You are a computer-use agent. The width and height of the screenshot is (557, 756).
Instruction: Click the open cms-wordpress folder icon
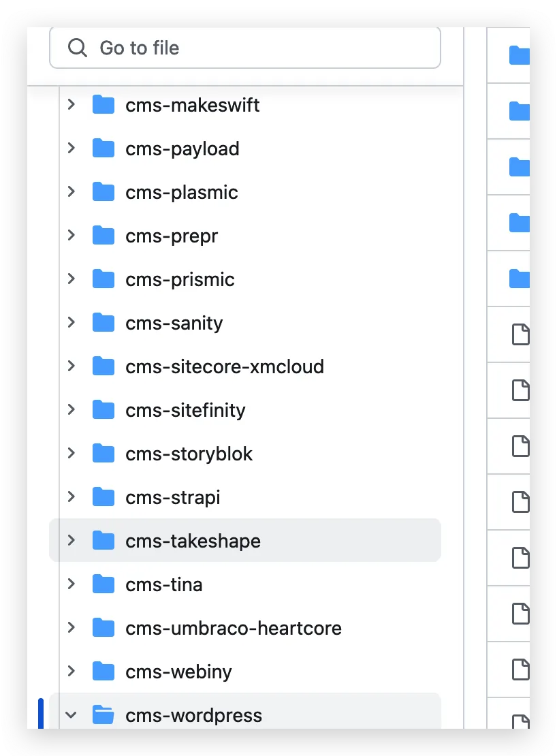(x=103, y=715)
